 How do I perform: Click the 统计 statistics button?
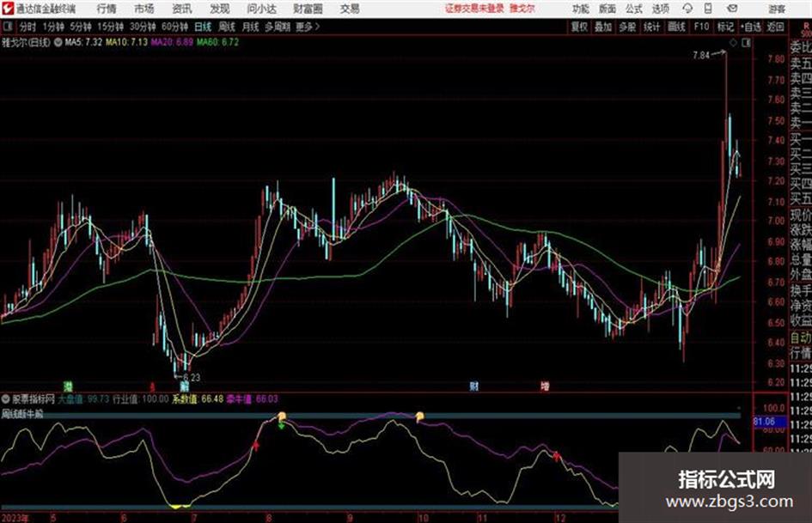(651, 27)
